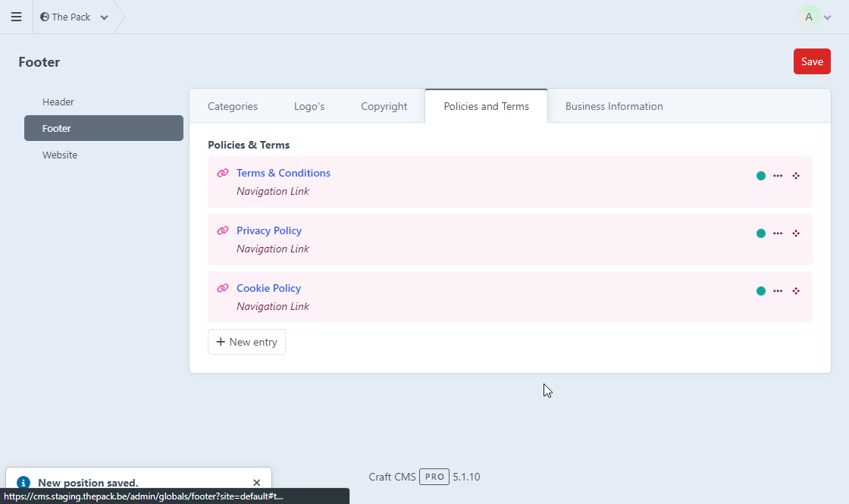Click the link icon beside Privacy Policy
Viewport: 849px width, 504px height.
(223, 230)
